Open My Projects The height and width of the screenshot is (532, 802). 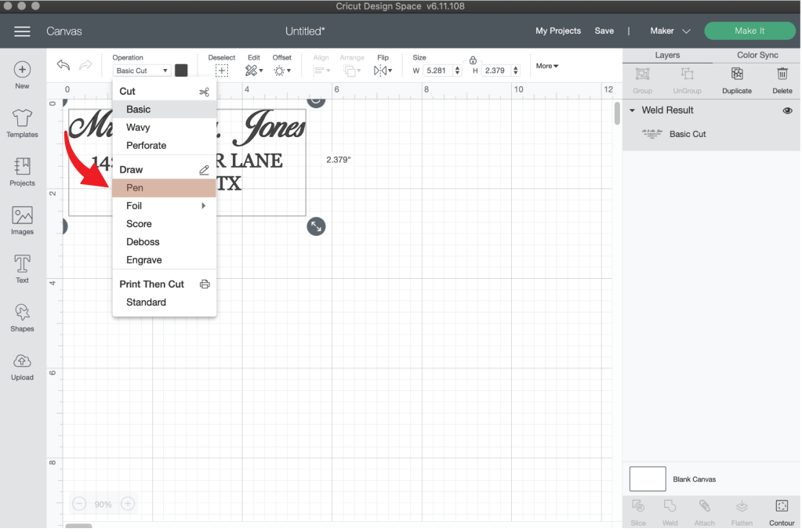click(557, 31)
